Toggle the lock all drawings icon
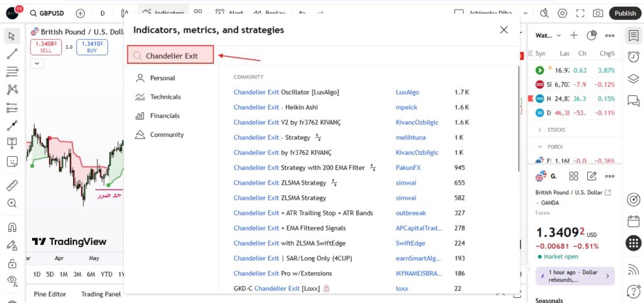Screen dimensions: 644x303 (x=11, y=263)
